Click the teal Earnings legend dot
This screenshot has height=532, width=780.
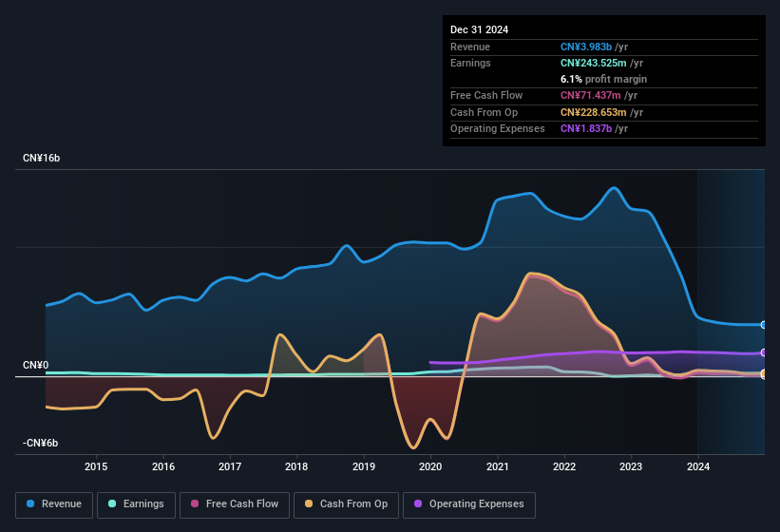click(112, 503)
